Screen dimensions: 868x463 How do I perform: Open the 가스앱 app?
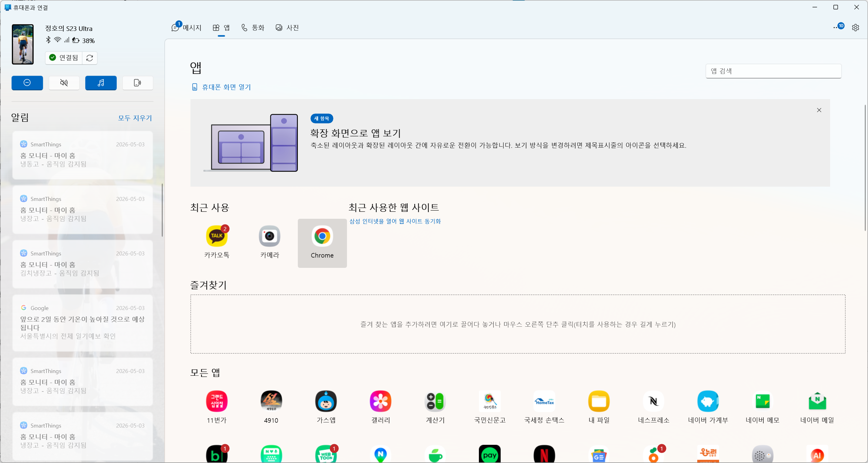click(326, 407)
